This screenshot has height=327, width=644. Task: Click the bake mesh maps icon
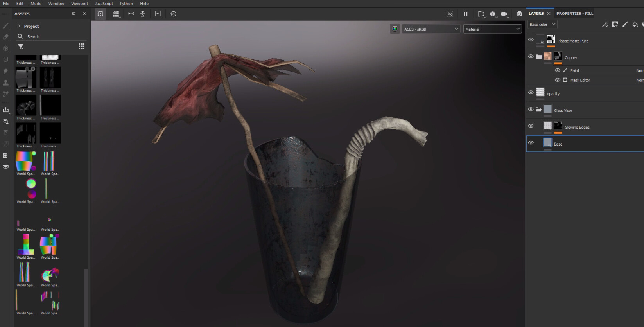(5, 121)
